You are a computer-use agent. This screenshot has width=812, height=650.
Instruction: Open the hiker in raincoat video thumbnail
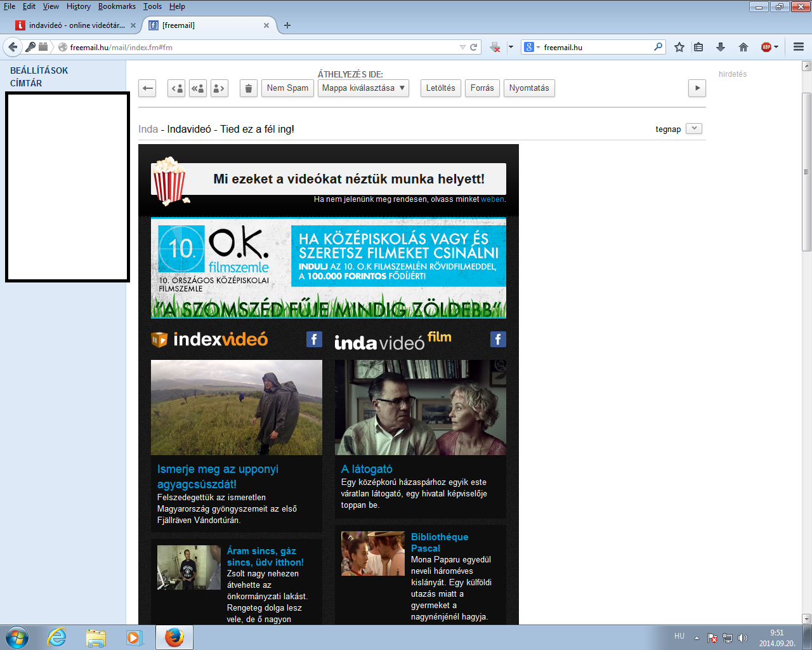pyautogui.click(x=237, y=408)
